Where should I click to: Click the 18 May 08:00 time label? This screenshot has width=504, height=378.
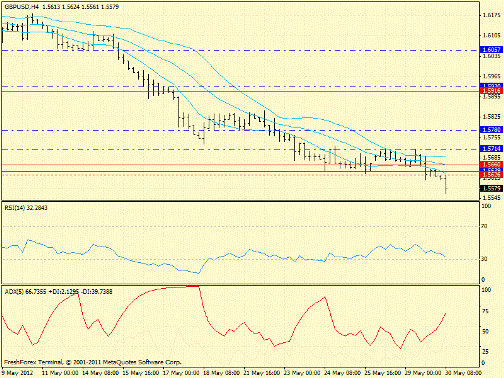point(221,373)
